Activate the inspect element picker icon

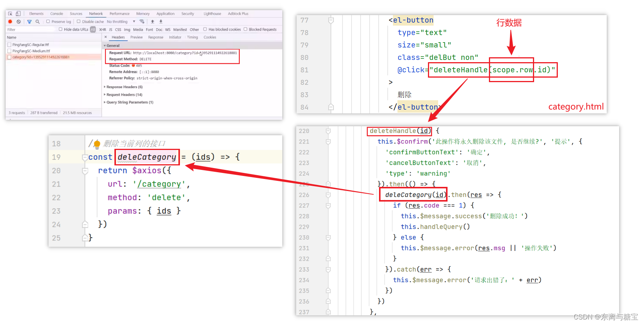coord(10,14)
